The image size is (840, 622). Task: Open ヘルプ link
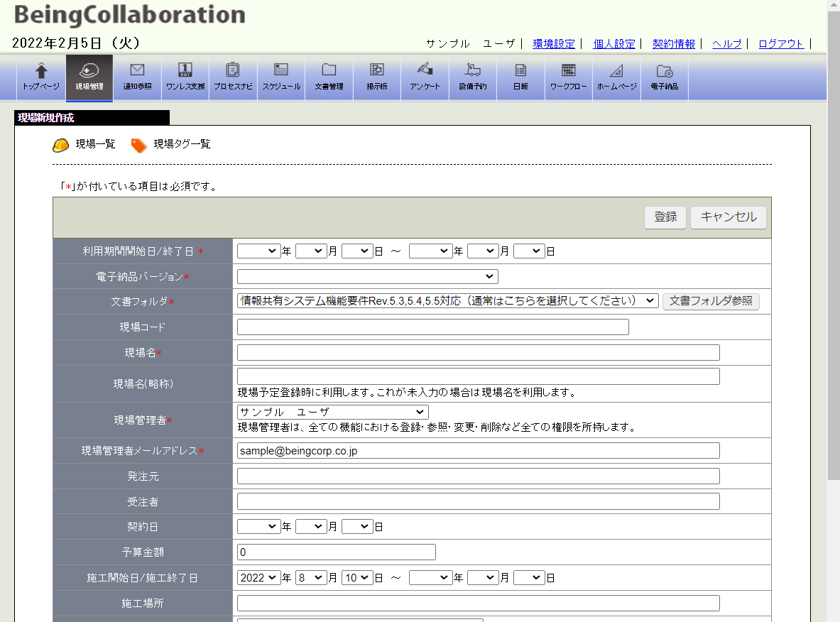(727, 44)
